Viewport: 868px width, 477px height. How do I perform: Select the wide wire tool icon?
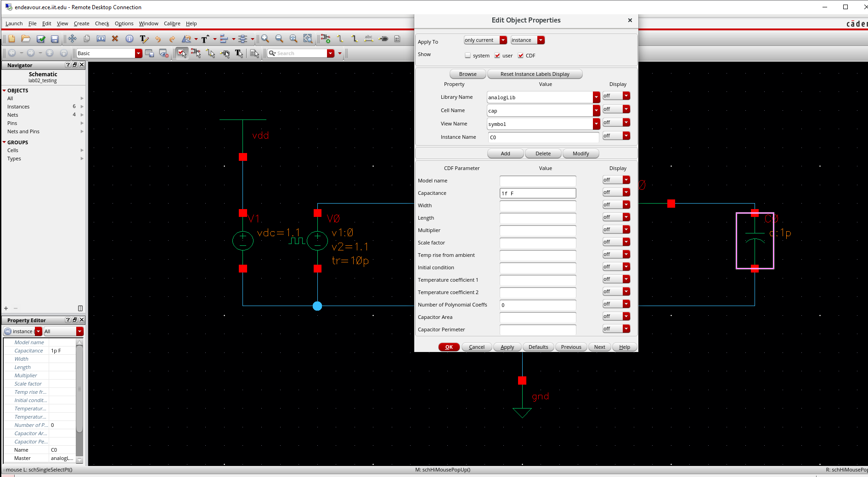point(355,39)
